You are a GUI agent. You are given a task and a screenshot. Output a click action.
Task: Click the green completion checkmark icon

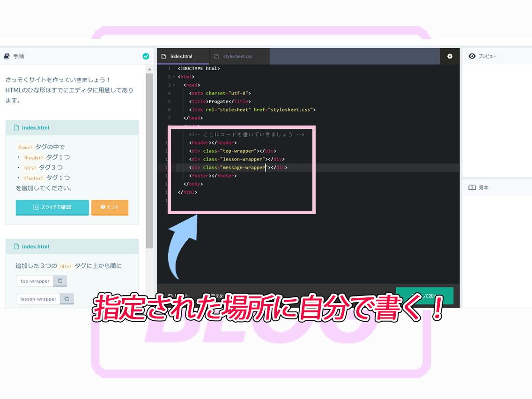tap(146, 56)
